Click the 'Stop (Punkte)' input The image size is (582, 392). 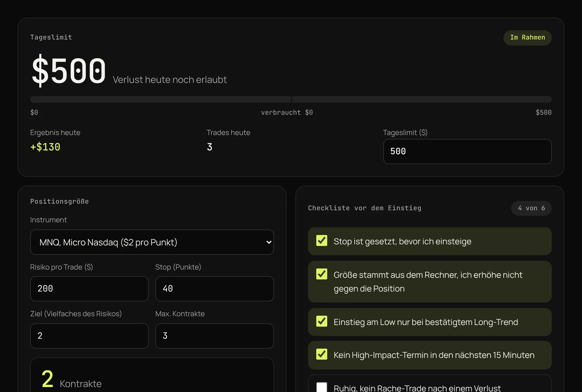tap(214, 289)
